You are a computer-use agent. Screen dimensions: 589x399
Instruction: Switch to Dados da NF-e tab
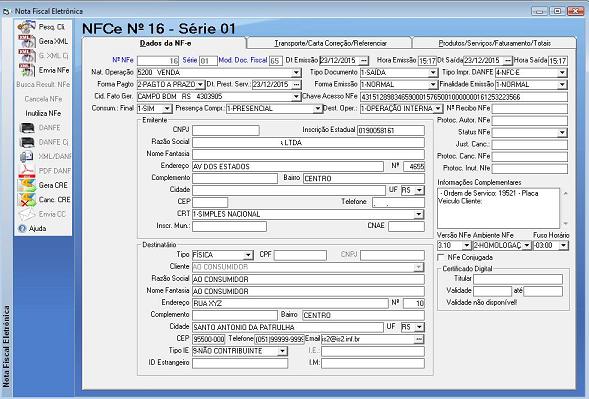tap(165, 43)
